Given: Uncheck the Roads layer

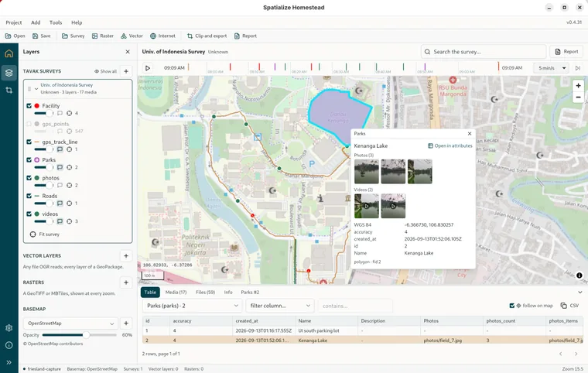Looking at the screenshot, I should tap(29, 196).
